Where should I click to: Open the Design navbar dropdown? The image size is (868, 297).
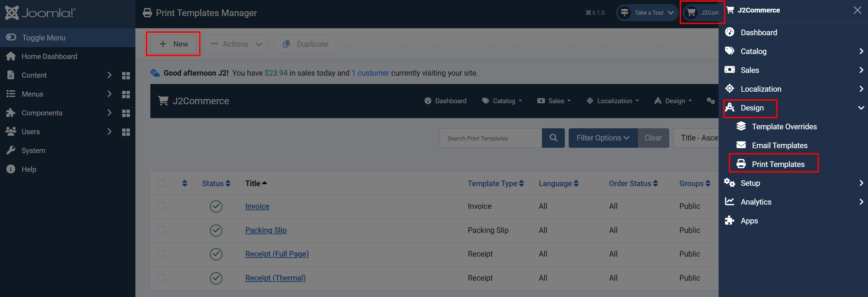pyautogui.click(x=673, y=101)
